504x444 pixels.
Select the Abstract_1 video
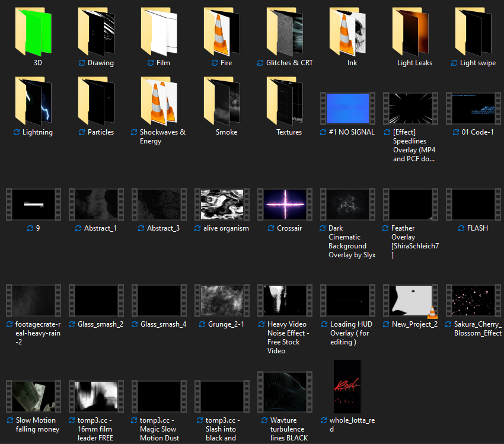pos(97,205)
